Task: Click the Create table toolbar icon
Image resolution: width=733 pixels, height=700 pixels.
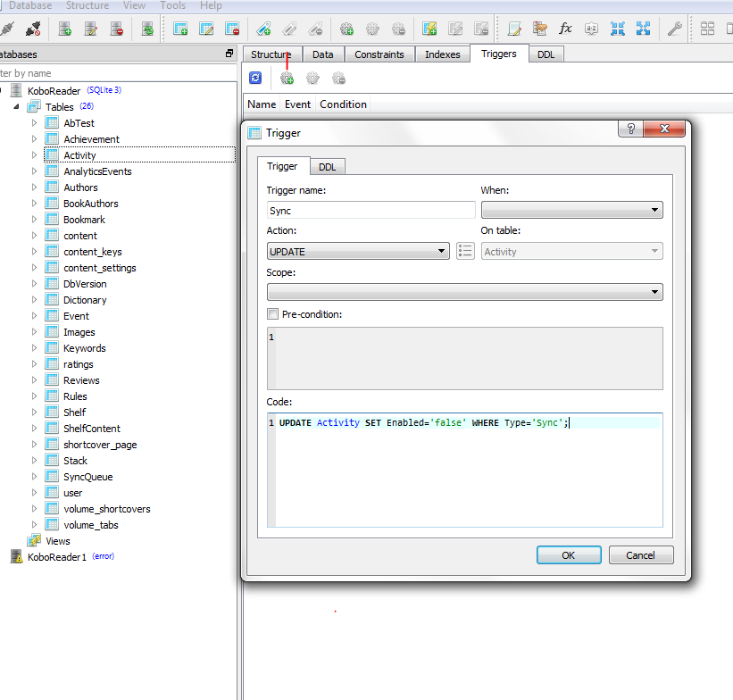Action: tap(180, 29)
